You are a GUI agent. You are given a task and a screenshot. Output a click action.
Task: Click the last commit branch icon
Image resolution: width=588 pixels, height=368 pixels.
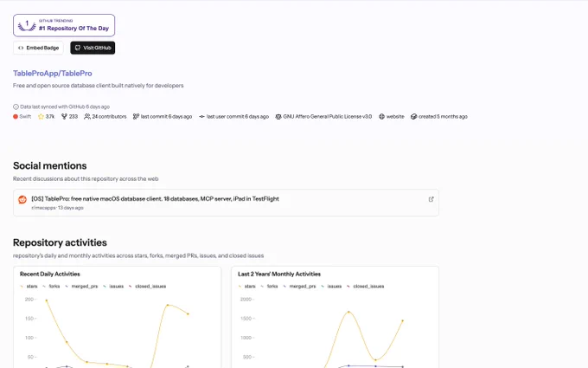coord(136,116)
